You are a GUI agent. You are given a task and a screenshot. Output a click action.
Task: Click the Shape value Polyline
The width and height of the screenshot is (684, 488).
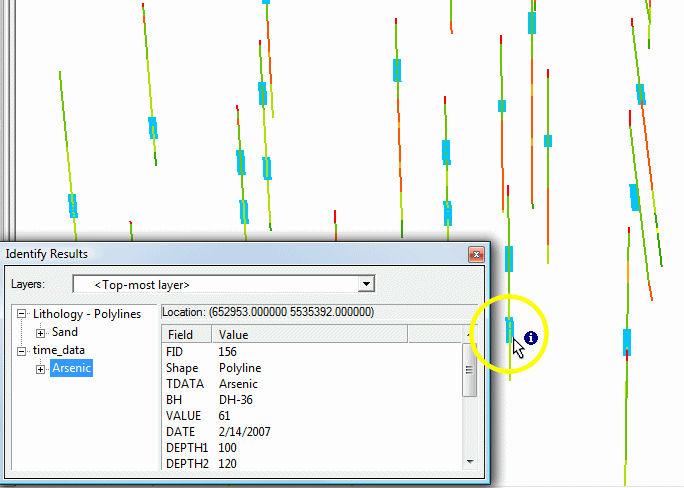pos(240,368)
